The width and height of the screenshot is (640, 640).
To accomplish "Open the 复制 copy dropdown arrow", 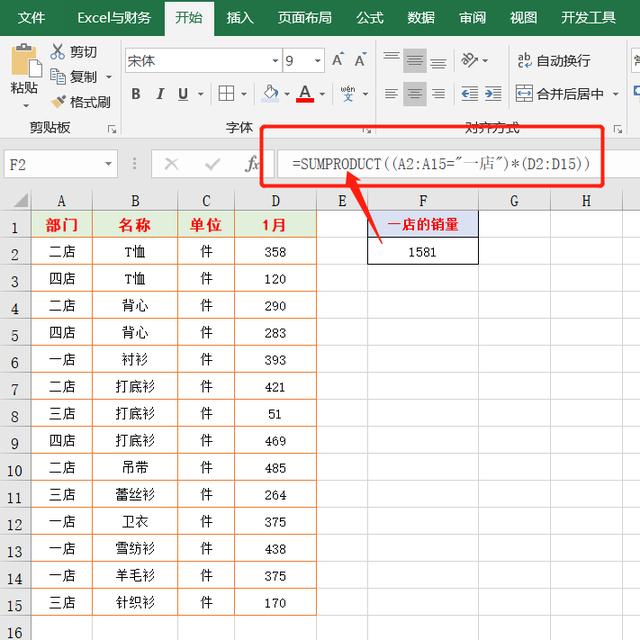I will [109, 77].
